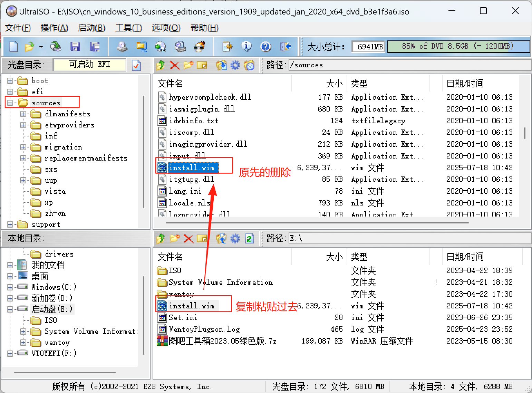Click the red X delete icon in disc pane
Screen dimensions: 532x393
[175, 65]
